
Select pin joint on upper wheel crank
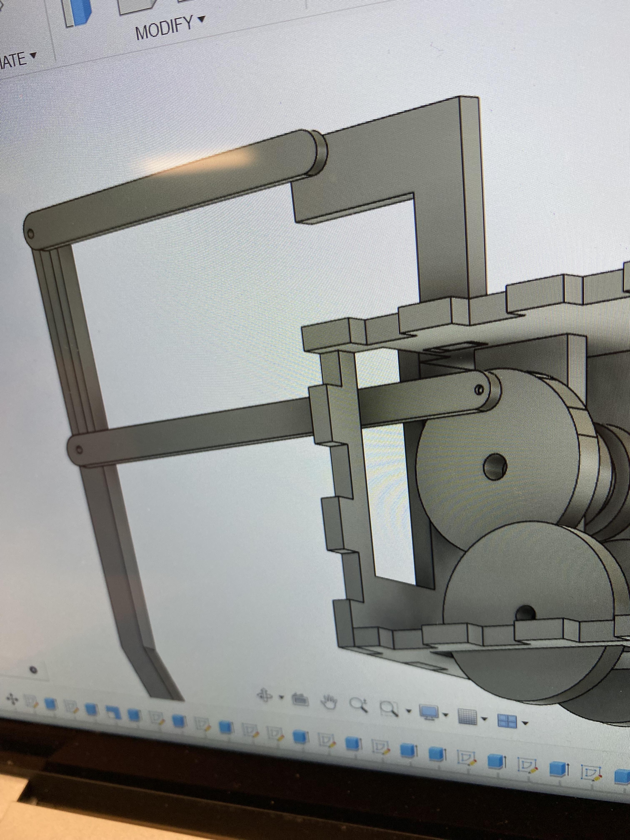[480, 390]
